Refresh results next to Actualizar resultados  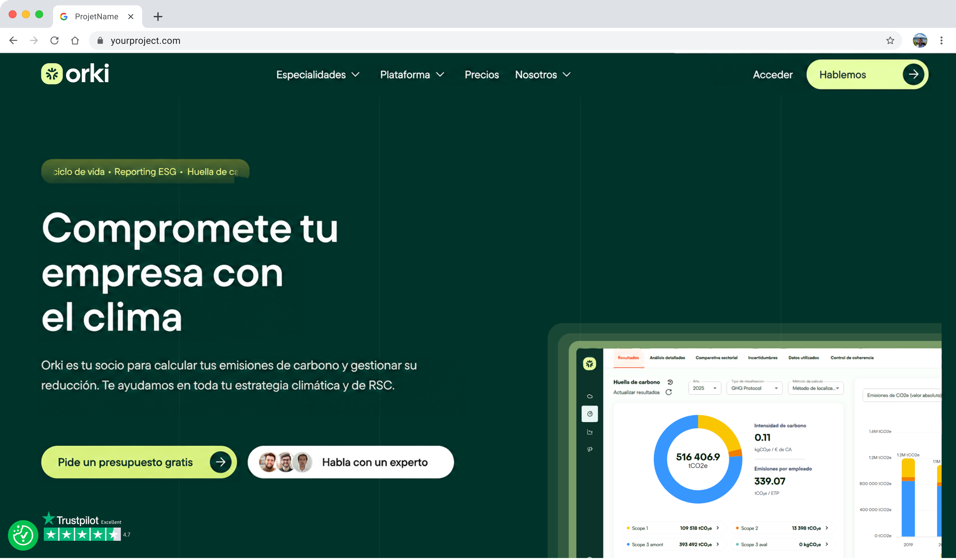pyautogui.click(x=669, y=393)
